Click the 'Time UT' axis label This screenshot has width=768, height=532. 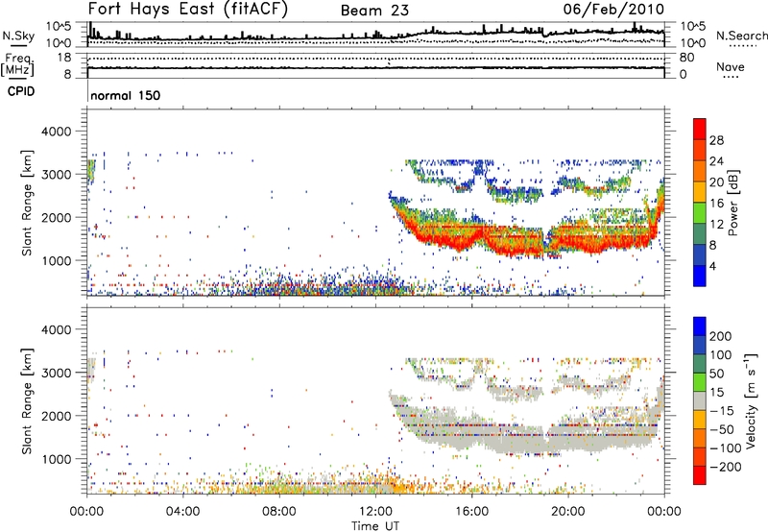pos(375,526)
